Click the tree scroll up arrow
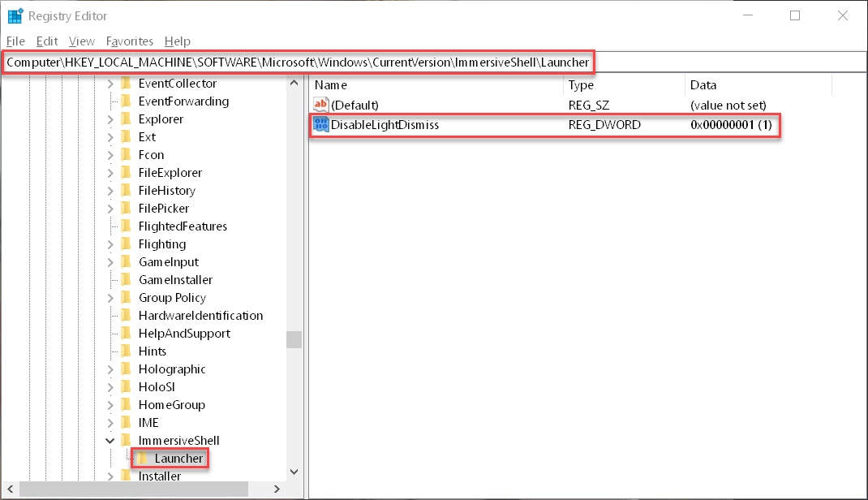868x500 pixels. pos(294,83)
